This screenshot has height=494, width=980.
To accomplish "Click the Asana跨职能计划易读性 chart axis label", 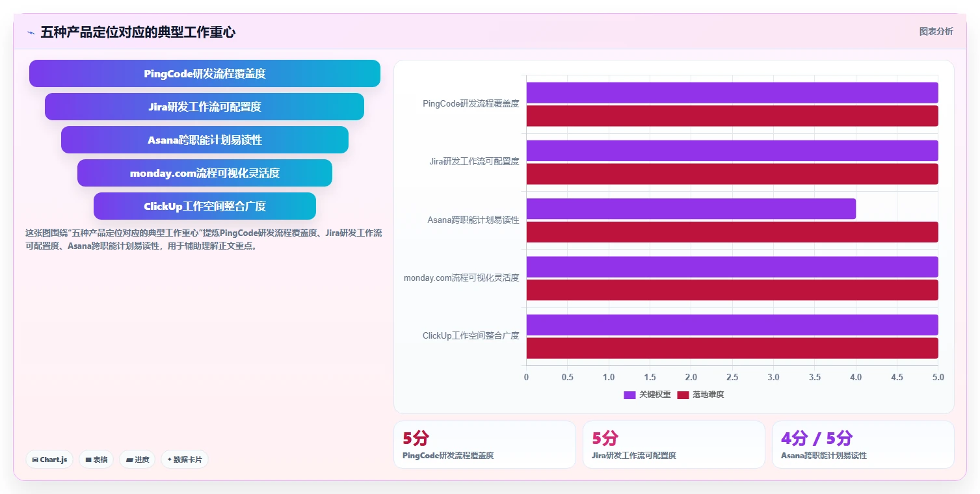I will 473,220.
